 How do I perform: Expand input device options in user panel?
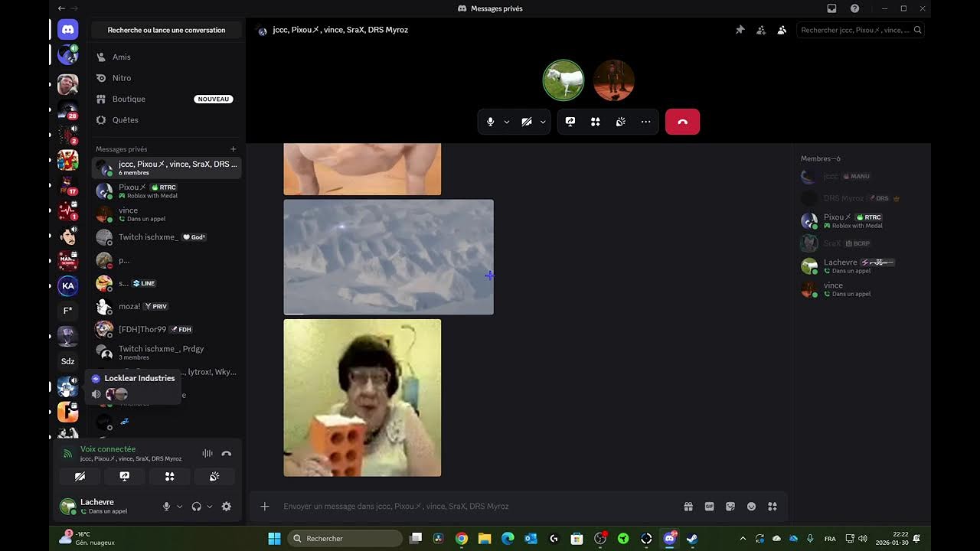(x=180, y=507)
